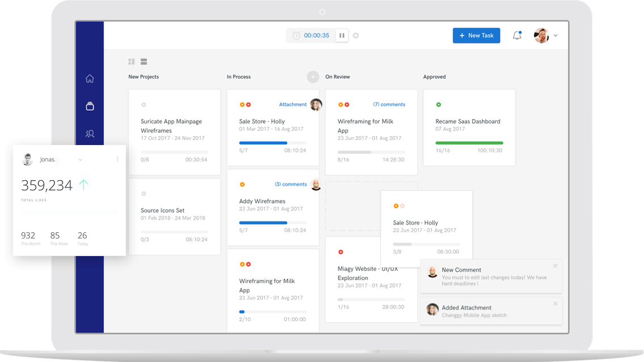Expand the user profile dropdown arrow
The width and height of the screenshot is (644, 362).
click(x=556, y=36)
